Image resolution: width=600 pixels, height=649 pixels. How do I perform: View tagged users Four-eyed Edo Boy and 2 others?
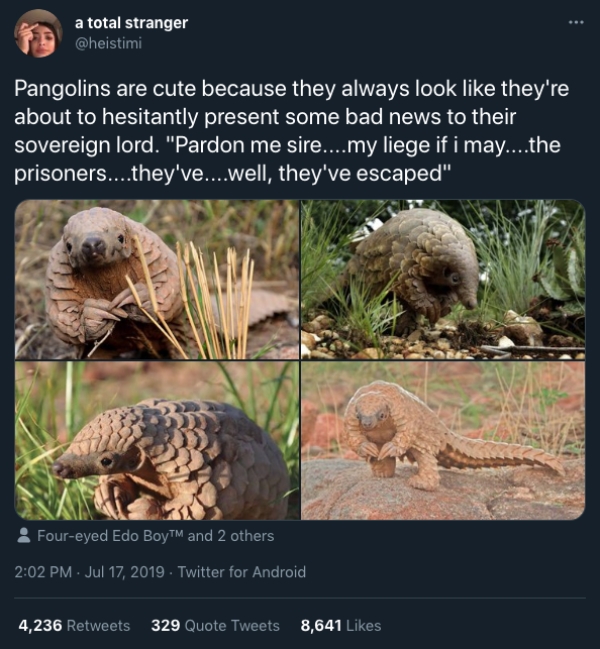(x=156, y=536)
